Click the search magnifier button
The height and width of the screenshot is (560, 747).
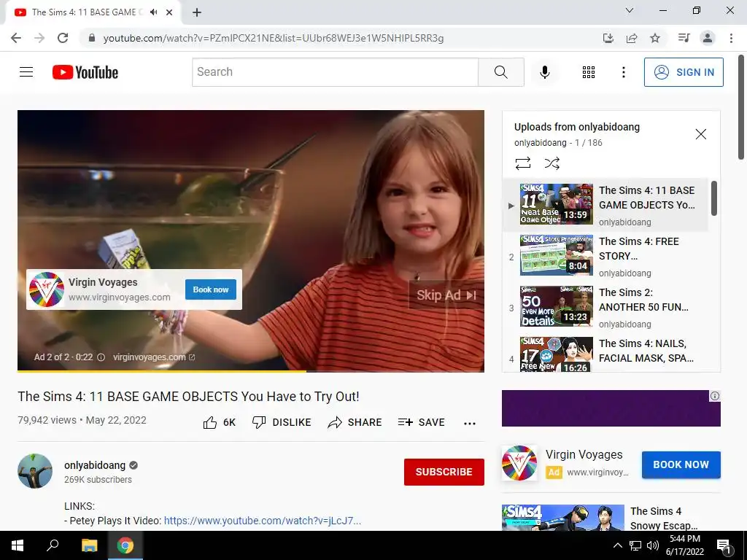(500, 72)
